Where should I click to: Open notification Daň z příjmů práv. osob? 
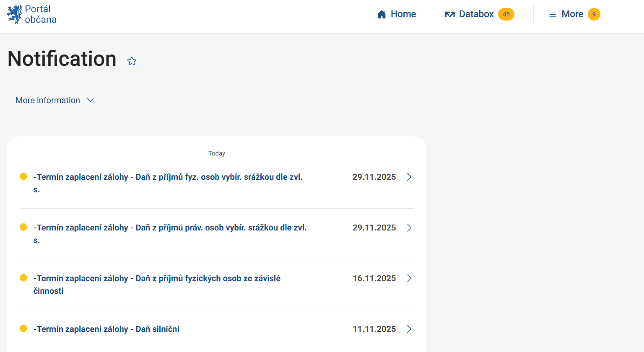point(170,228)
